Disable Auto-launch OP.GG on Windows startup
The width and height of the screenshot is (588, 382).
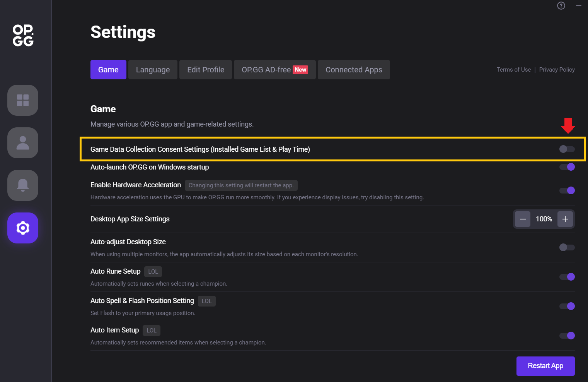[567, 167]
